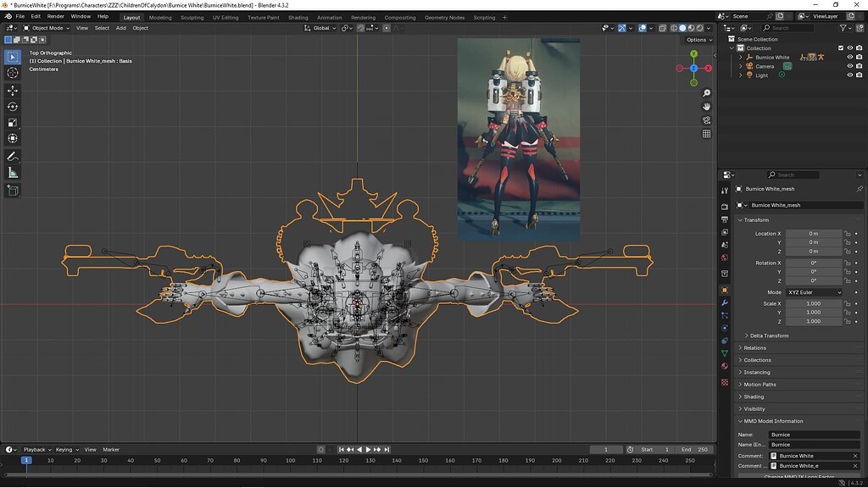
Task: Open the XYZ Euler rotation mode dropdown
Action: tap(812, 291)
